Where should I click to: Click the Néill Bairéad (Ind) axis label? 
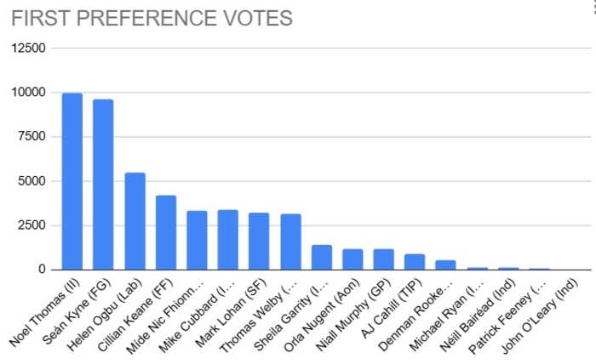tap(478, 316)
